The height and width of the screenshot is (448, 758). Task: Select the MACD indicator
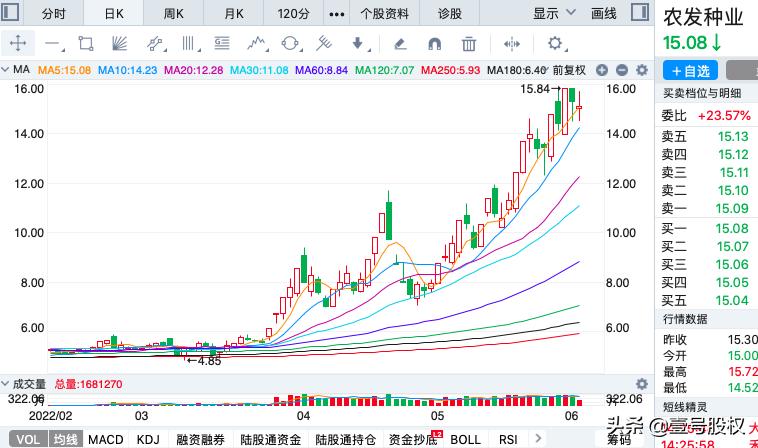point(105,439)
